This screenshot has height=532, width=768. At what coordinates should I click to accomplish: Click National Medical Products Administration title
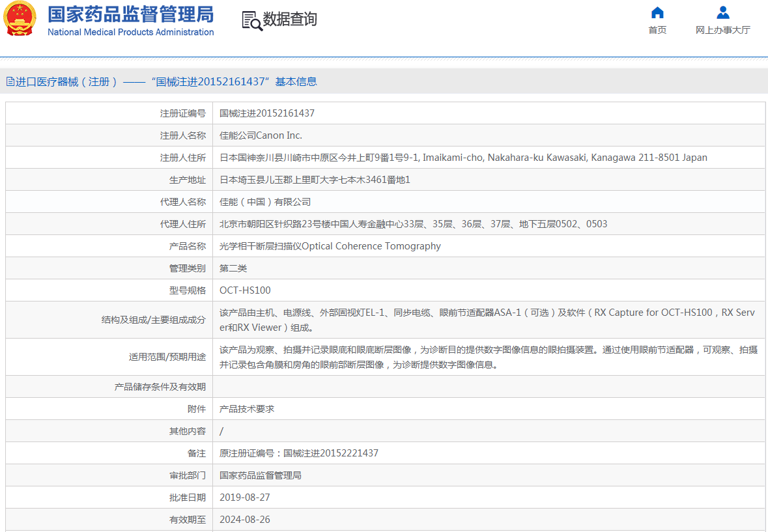[x=131, y=33]
